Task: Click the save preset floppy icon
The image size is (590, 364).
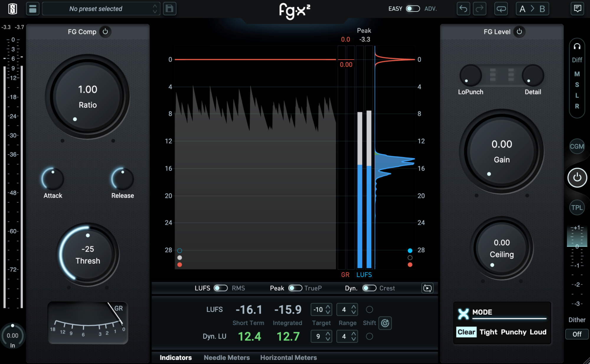Action: coord(169,9)
